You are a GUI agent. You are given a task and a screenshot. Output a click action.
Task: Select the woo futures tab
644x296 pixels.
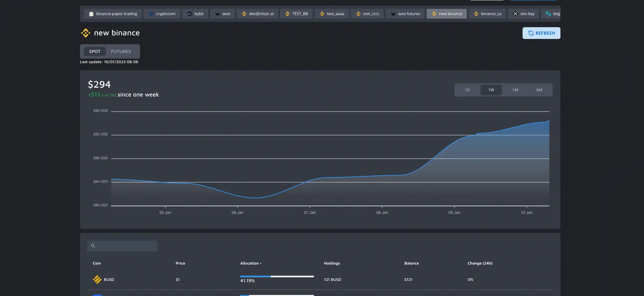[x=405, y=14]
